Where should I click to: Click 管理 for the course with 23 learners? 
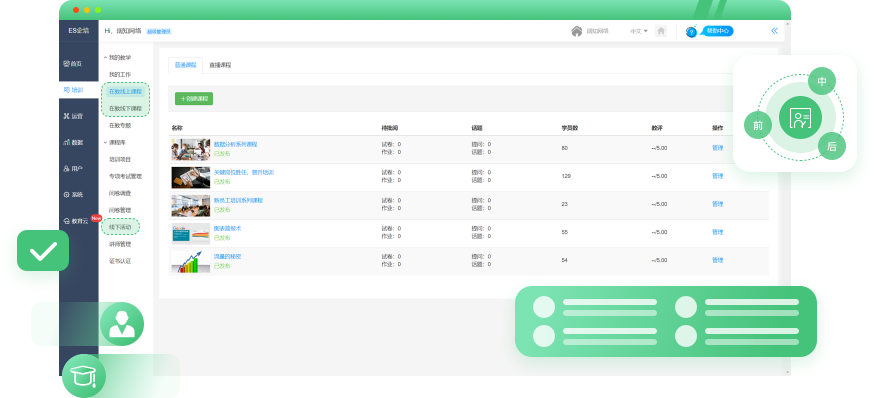pos(717,204)
